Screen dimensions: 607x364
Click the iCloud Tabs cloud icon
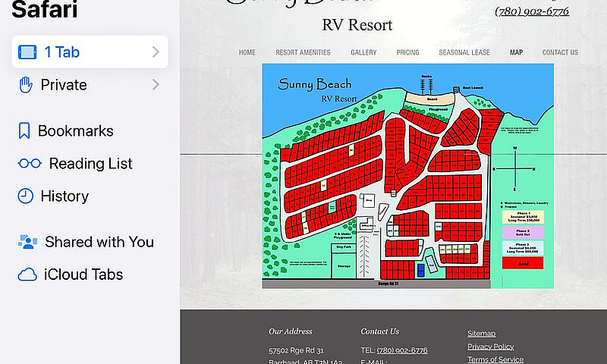coord(27,275)
